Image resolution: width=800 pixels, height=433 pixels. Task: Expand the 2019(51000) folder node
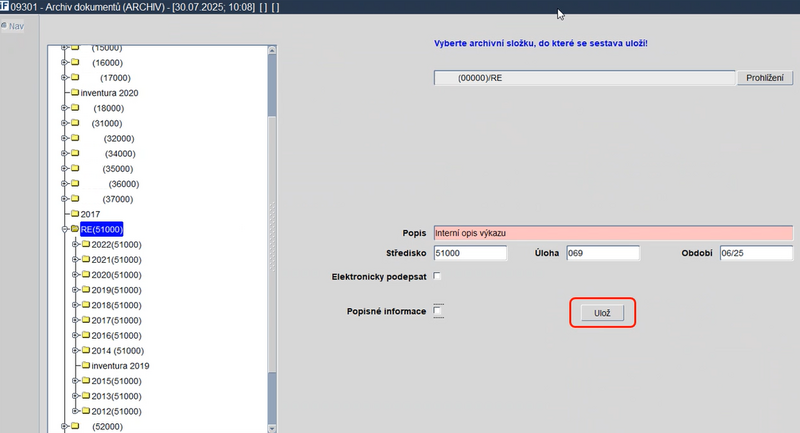click(x=76, y=290)
